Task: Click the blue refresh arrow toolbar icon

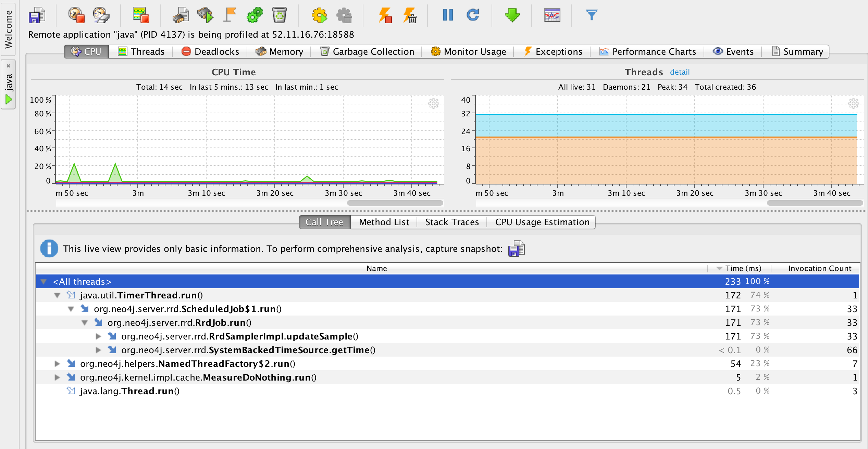Action: click(473, 15)
